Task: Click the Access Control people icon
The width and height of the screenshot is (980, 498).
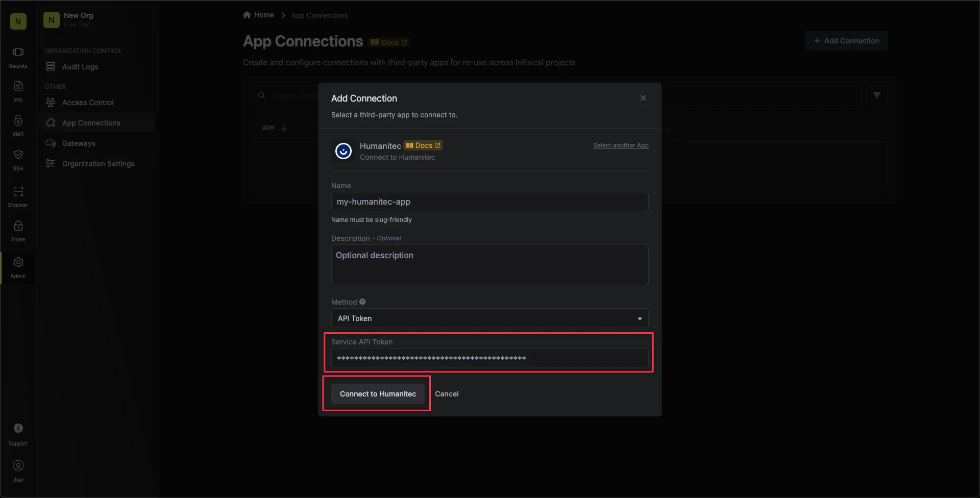Action: [51, 103]
